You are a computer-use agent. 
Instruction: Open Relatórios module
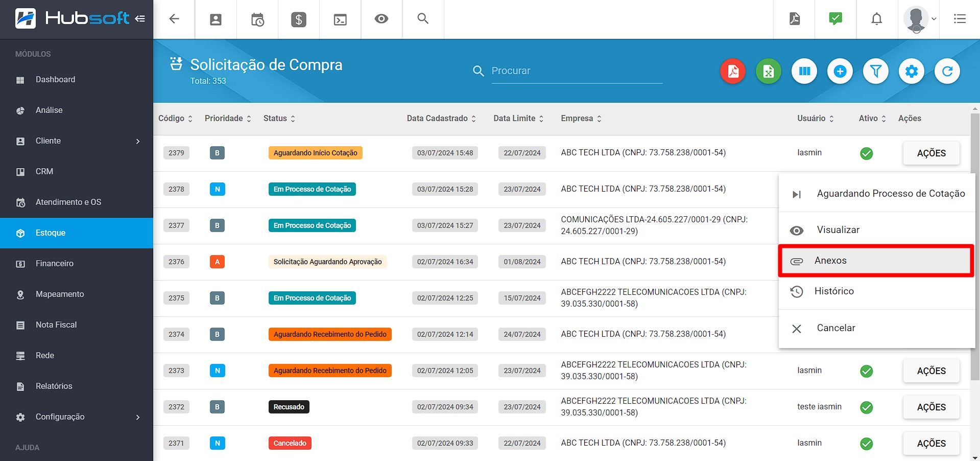coord(77,386)
